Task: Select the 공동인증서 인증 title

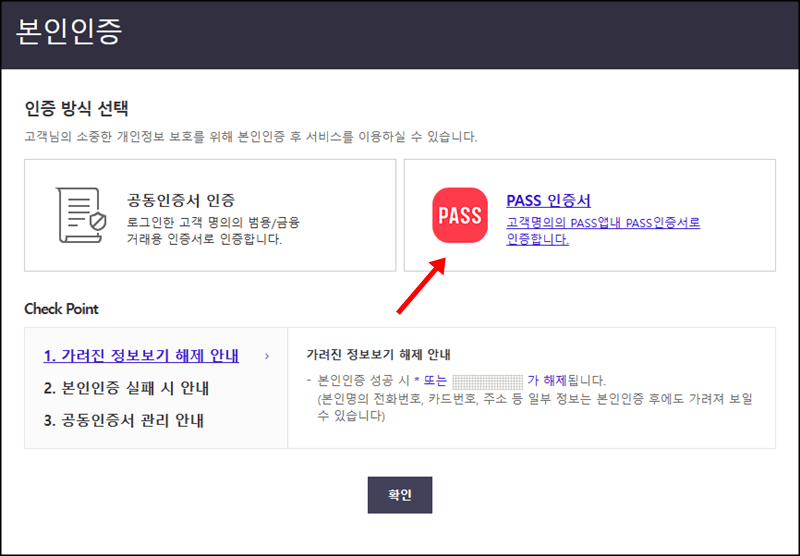Action: tap(181, 200)
